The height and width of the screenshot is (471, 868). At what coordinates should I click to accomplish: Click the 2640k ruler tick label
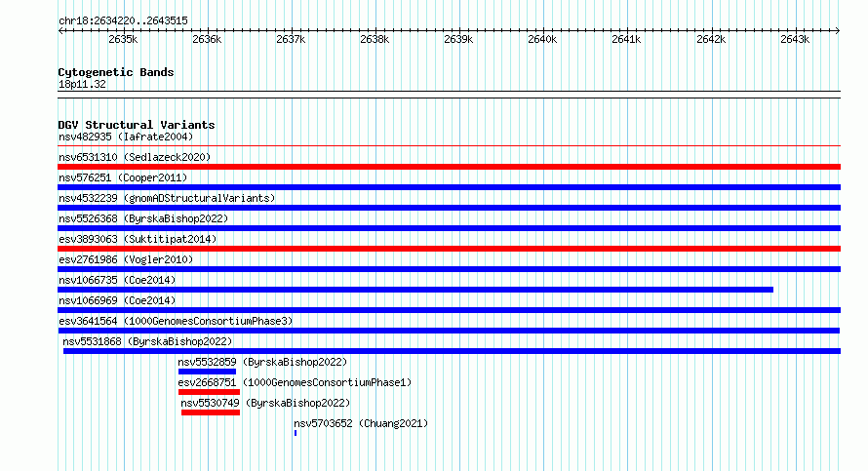point(542,39)
